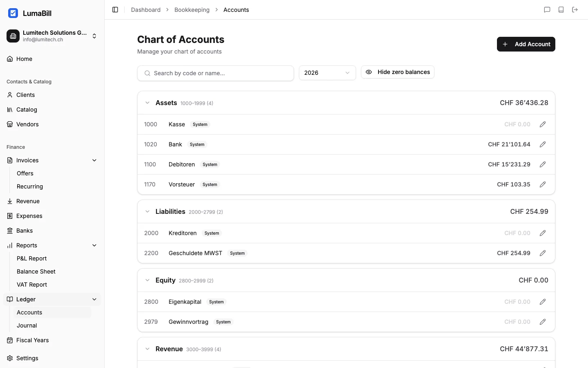The width and height of the screenshot is (588, 368).
Task: Collapse the Assets section
Action: click(x=147, y=103)
